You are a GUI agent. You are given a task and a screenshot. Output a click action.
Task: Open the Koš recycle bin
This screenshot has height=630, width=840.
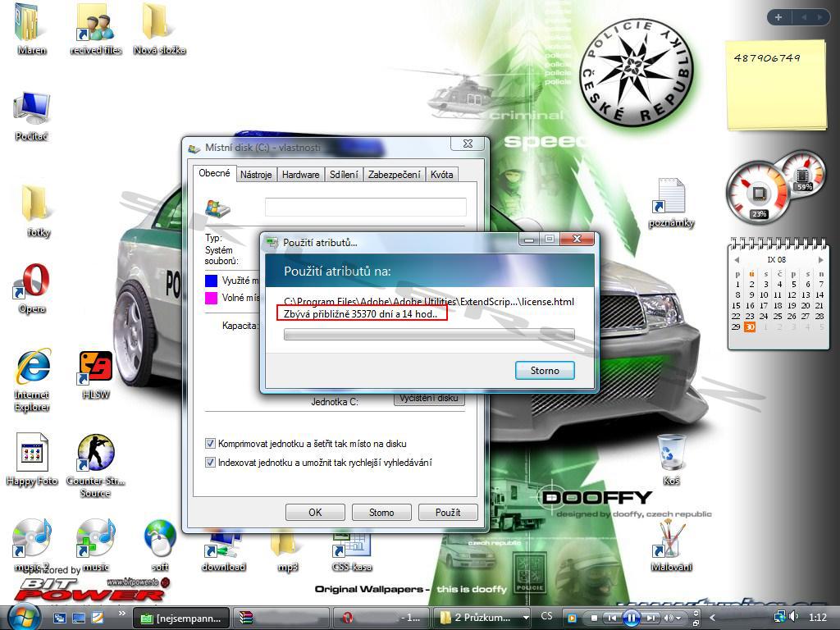[671, 459]
